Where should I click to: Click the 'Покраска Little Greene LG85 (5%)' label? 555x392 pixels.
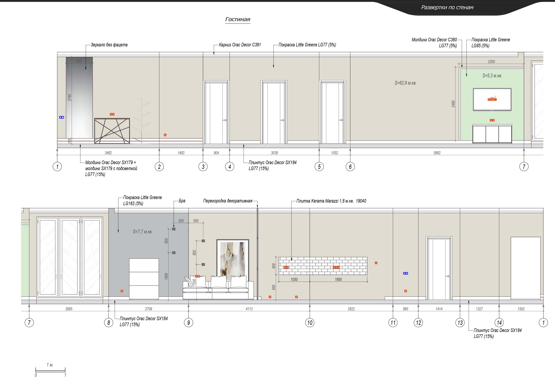pos(491,43)
